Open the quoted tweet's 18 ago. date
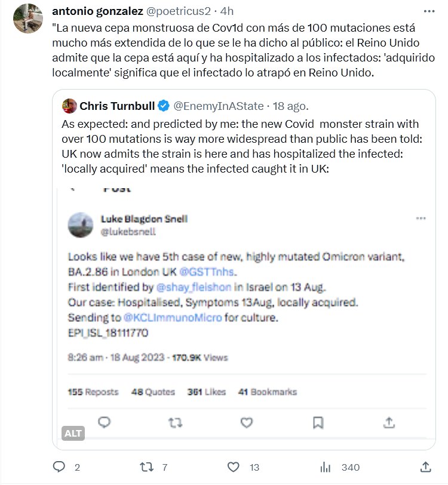 coord(291,106)
